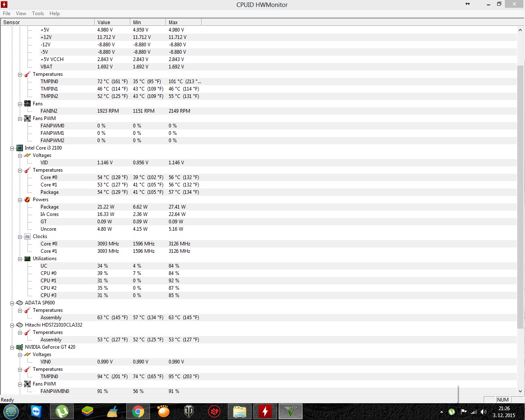Open TeamViewer from the taskbar

[x=36, y=411]
